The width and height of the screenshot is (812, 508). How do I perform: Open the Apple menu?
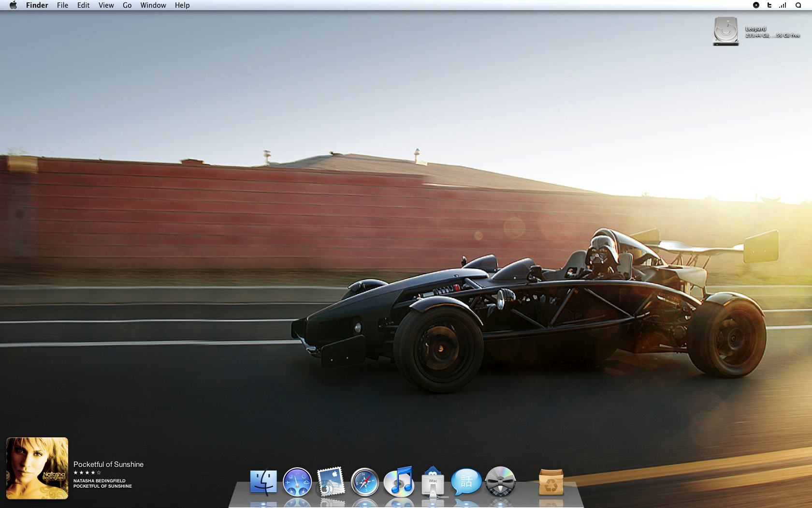tap(13, 5)
